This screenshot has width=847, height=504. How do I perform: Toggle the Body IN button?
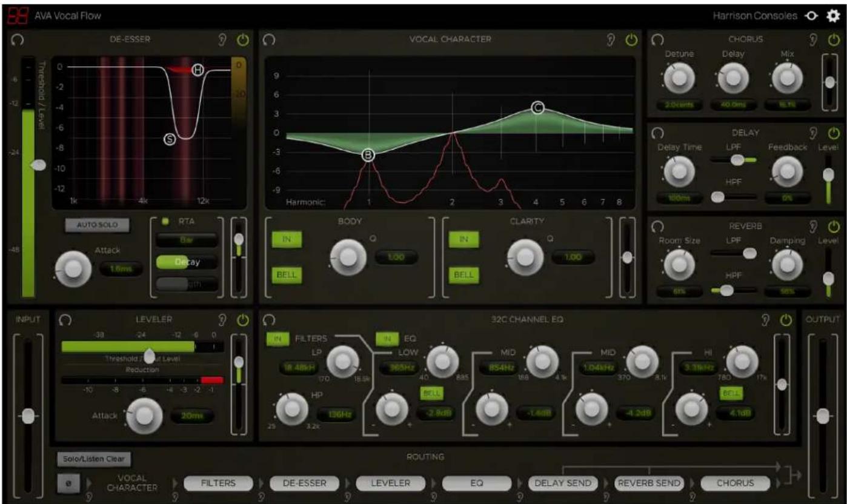pos(287,239)
